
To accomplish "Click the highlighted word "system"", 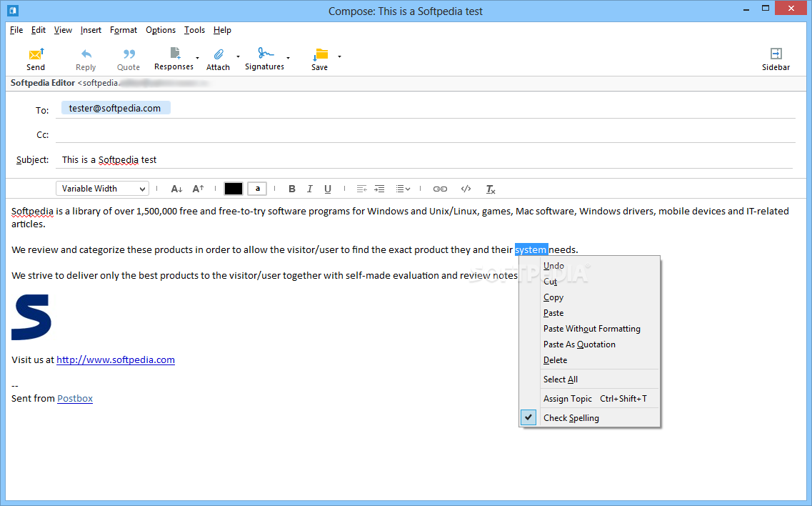I will (x=531, y=249).
